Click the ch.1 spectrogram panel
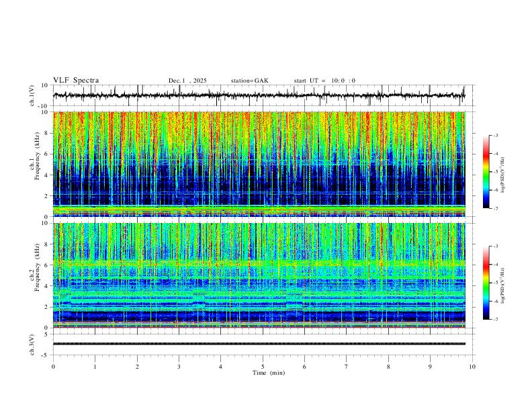Screen dimensions: 532x411 point(259,164)
